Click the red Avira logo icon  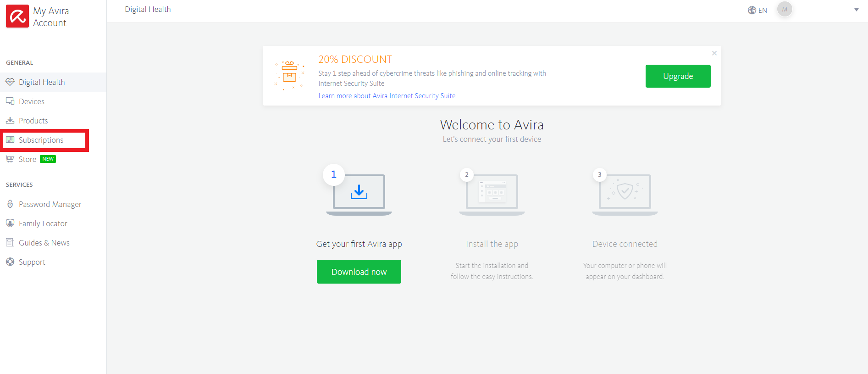17,16
